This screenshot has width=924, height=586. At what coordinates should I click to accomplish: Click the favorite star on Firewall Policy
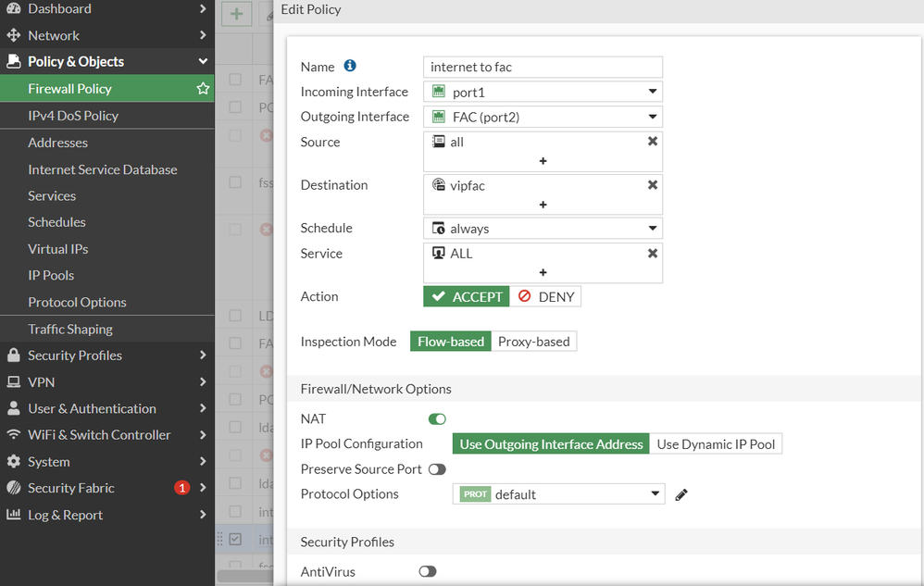203,89
